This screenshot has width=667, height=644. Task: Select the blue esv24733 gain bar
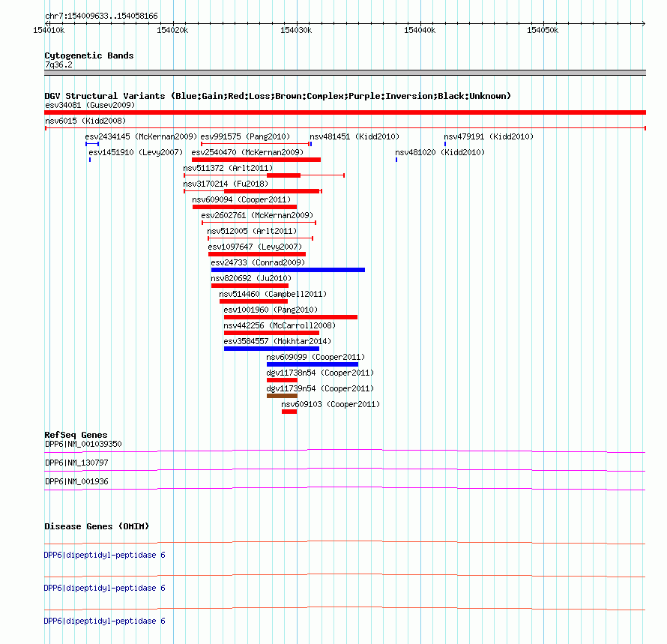288,270
